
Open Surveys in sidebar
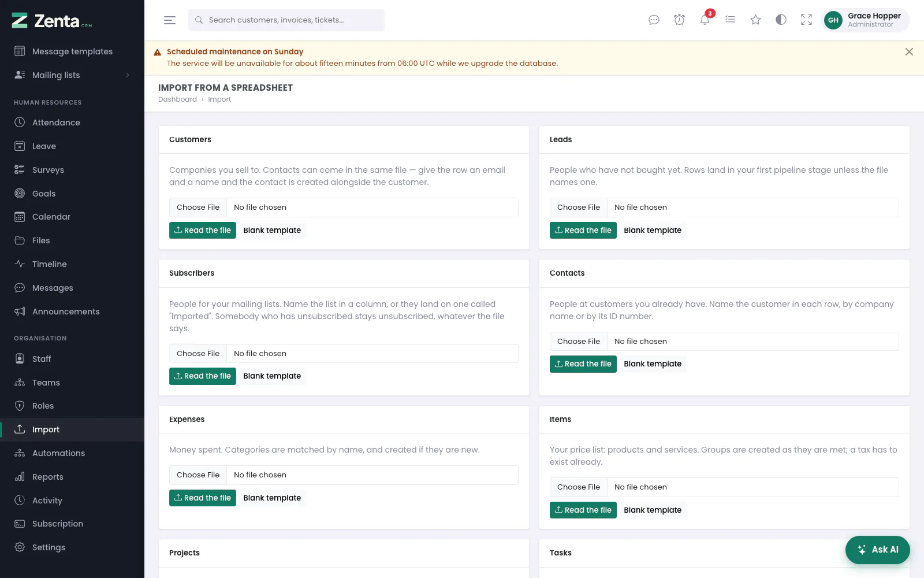point(72,170)
